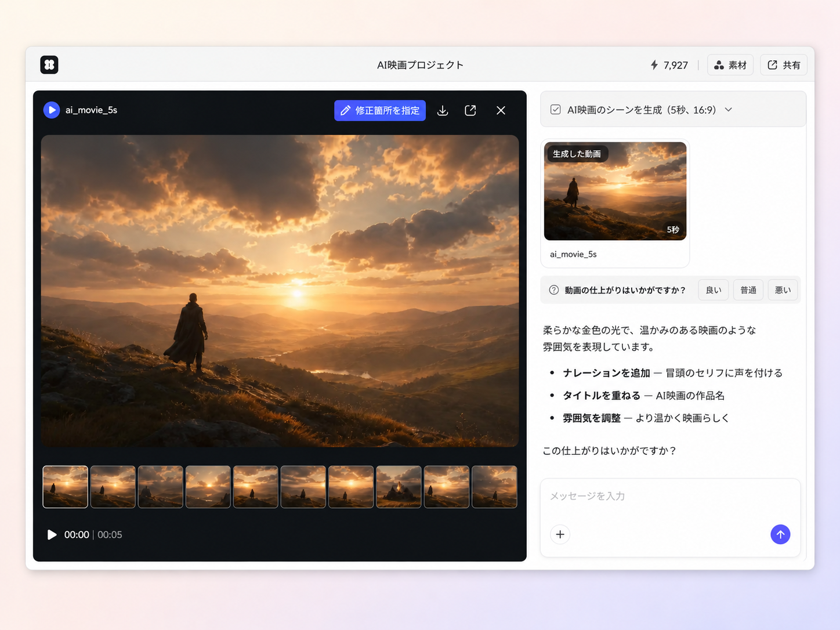Select the tenth timeline frame thumbnail

coord(494,487)
